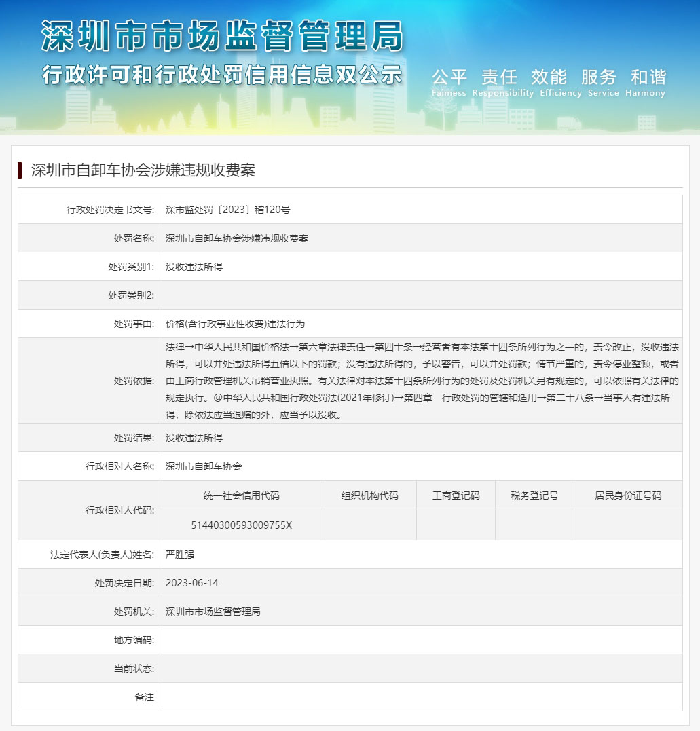Click the 行政相对人名称 label
The image size is (700, 731).
(x=119, y=466)
